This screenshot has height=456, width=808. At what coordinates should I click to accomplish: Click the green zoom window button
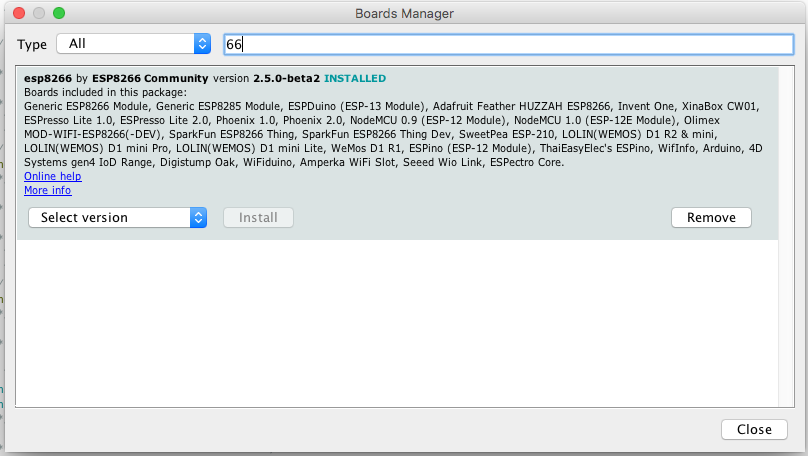[x=59, y=14]
